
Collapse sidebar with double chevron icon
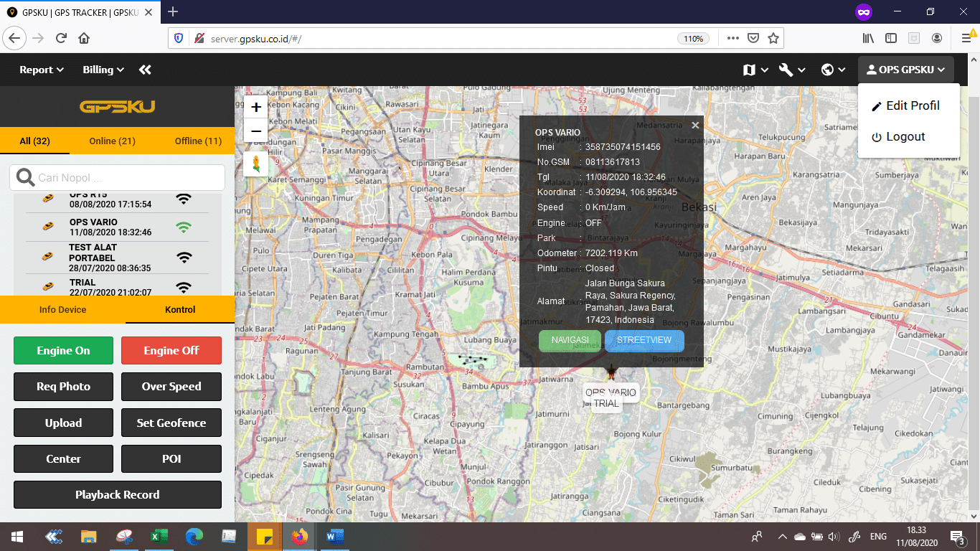145,70
